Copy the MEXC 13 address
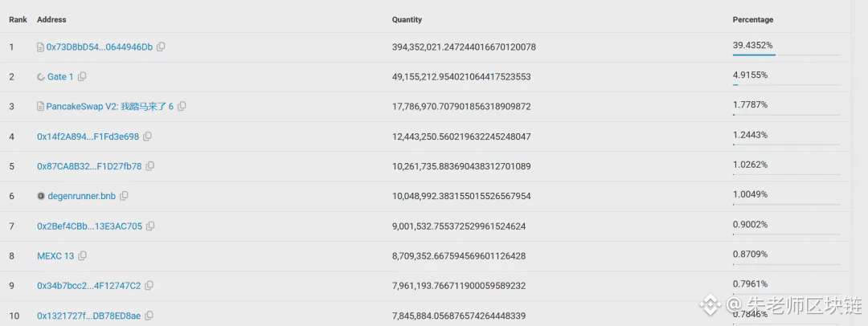Screen dimensions: 868x326 pos(82,256)
